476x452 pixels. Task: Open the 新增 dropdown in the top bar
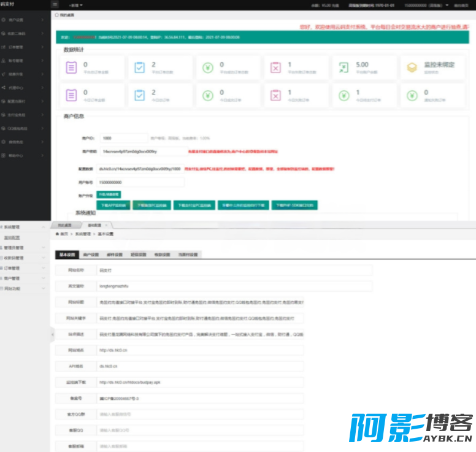click(75, 5)
